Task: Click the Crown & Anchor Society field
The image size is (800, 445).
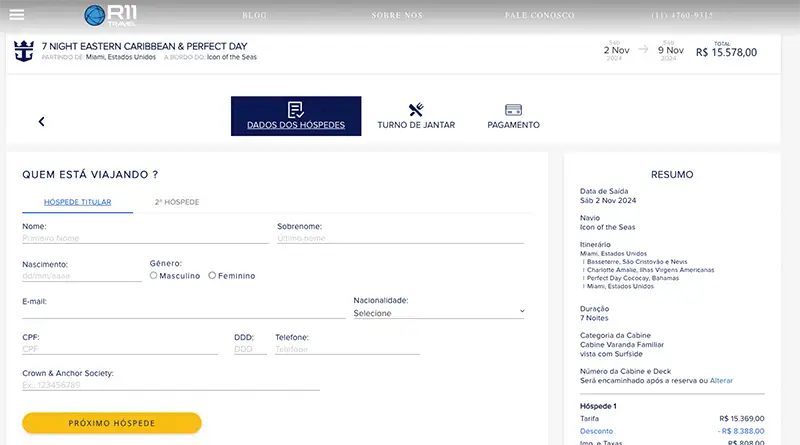Action: (x=170, y=385)
